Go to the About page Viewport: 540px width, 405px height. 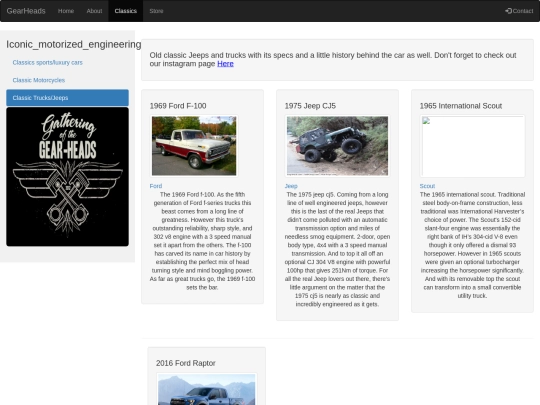click(x=94, y=11)
